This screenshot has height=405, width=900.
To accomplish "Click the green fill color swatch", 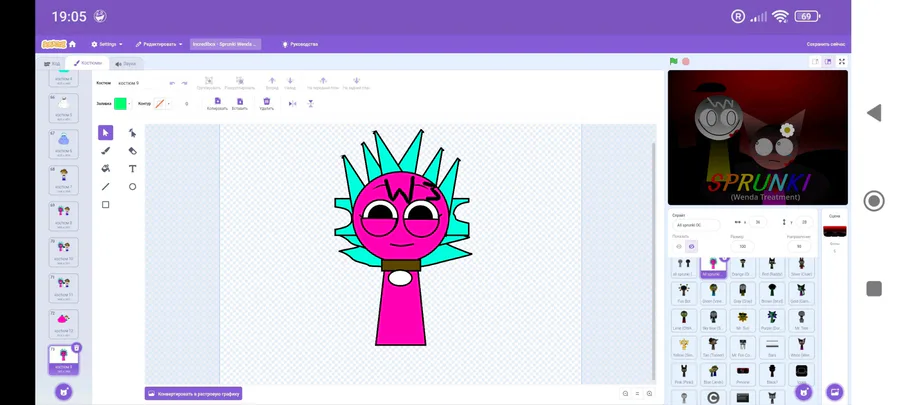I will [x=120, y=104].
